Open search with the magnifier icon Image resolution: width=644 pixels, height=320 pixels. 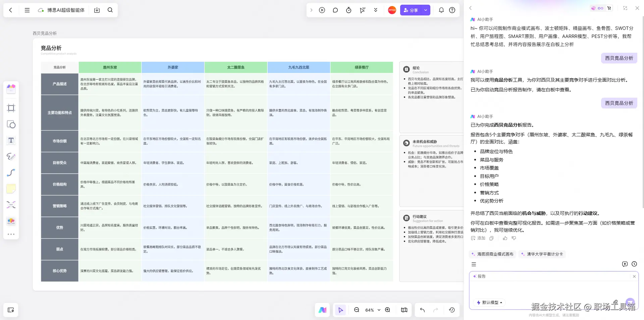[110, 10]
